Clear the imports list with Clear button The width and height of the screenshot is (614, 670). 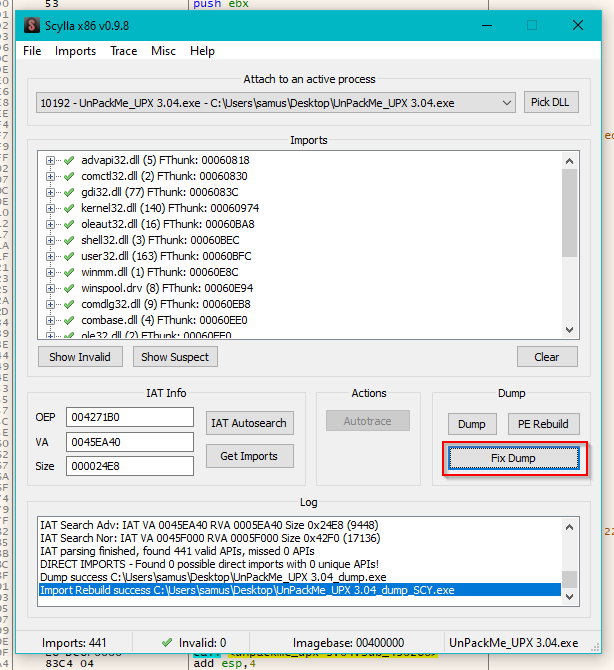(547, 357)
